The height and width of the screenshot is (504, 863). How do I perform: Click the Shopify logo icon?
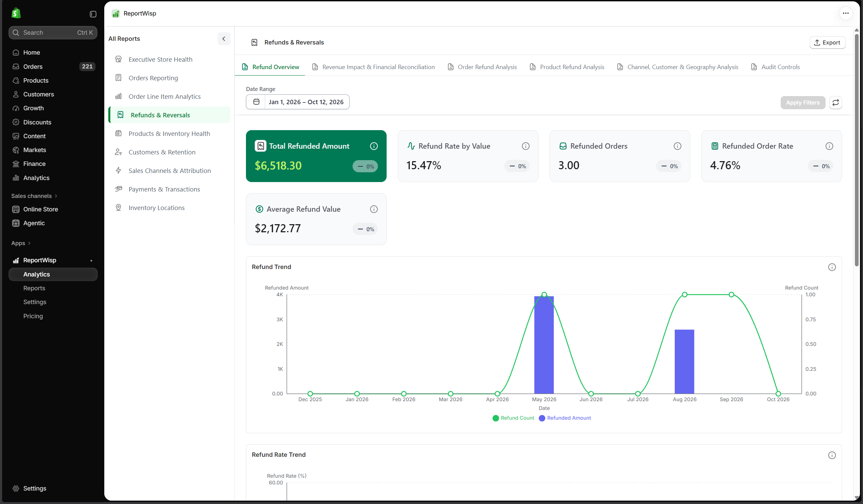[16, 13]
